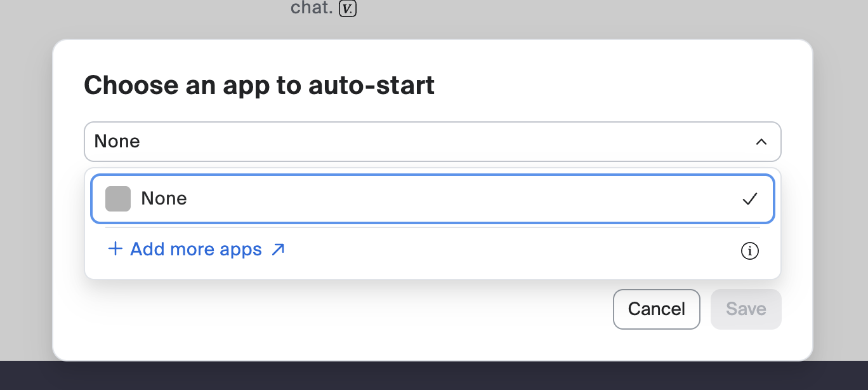Click the dark bar below the dialog
Image resolution: width=868 pixels, height=390 pixels.
434,376
